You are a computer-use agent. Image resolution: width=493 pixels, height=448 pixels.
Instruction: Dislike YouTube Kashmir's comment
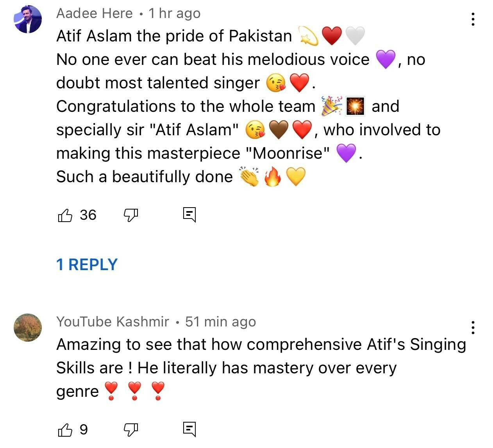131,430
